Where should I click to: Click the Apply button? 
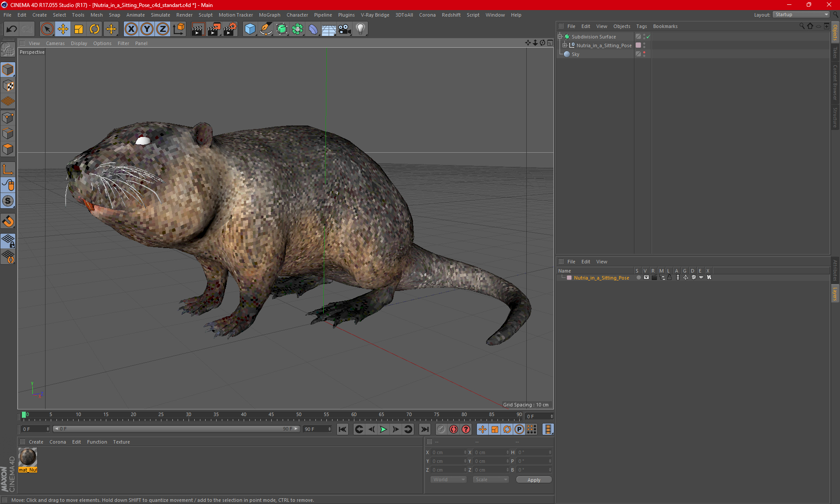534,480
